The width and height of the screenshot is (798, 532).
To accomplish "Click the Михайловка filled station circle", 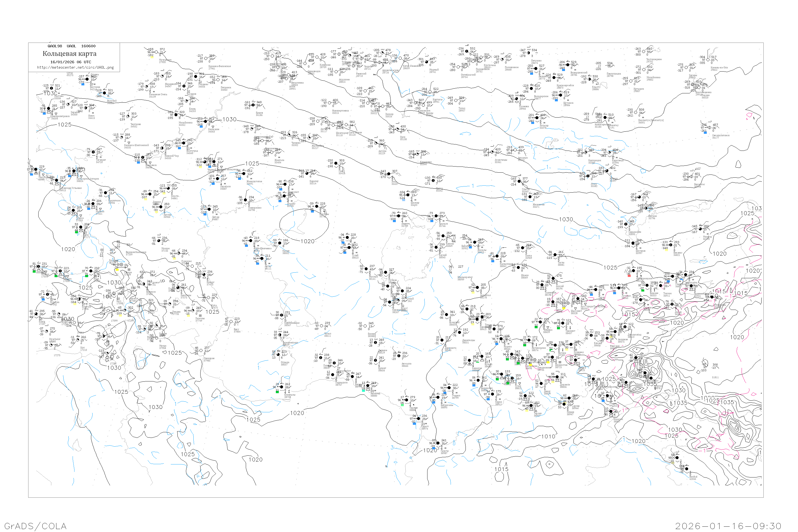I will coord(176,115).
